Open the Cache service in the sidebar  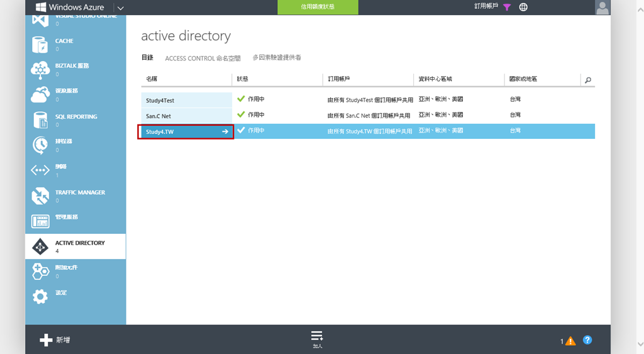coord(75,45)
